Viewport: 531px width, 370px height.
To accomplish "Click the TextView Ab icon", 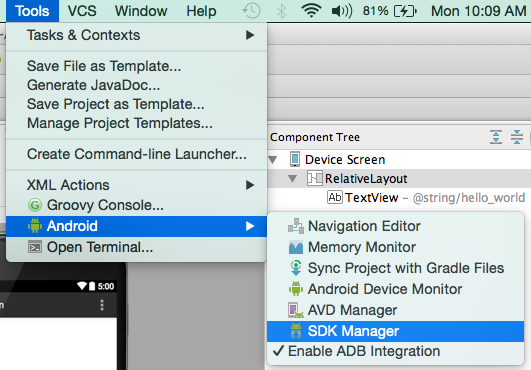I will [335, 197].
